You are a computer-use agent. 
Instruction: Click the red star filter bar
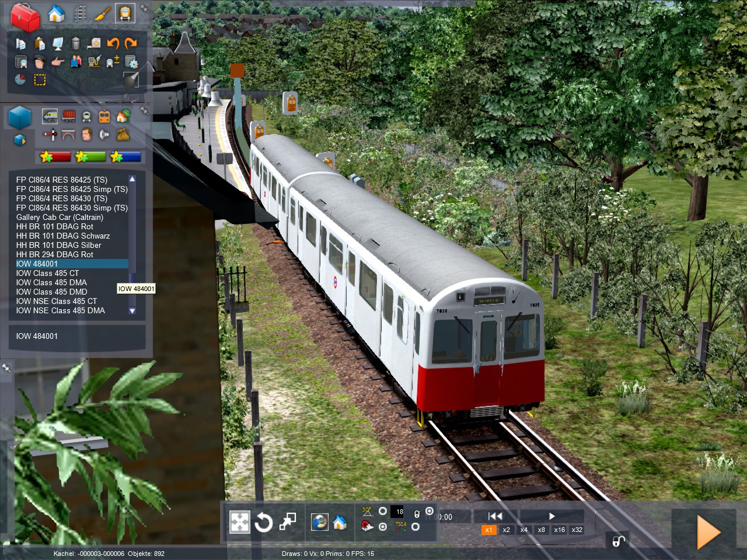pyautogui.click(x=55, y=156)
